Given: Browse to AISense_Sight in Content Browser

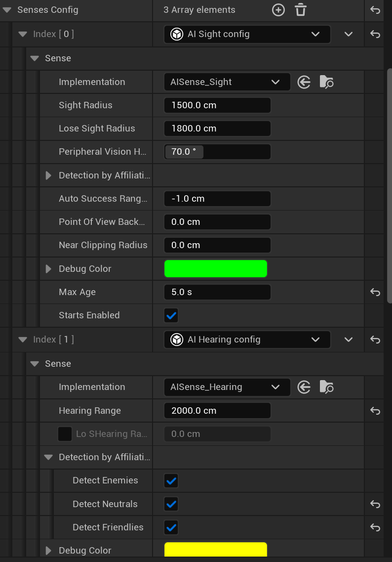Looking at the screenshot, I should [326, 82].
